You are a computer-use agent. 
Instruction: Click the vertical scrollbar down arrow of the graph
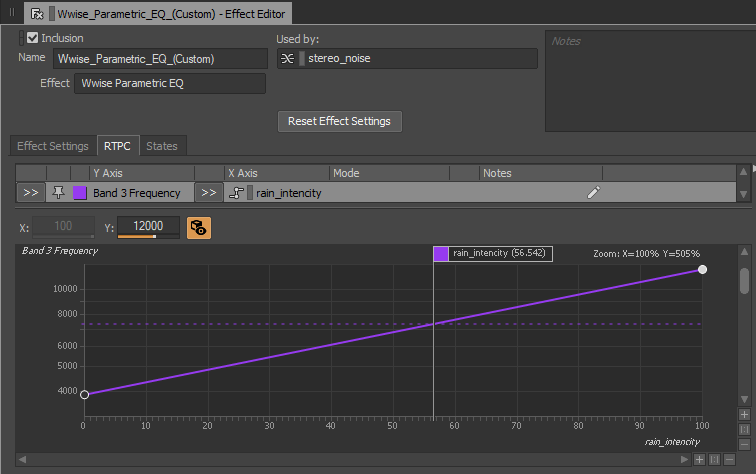coord(744,399)
